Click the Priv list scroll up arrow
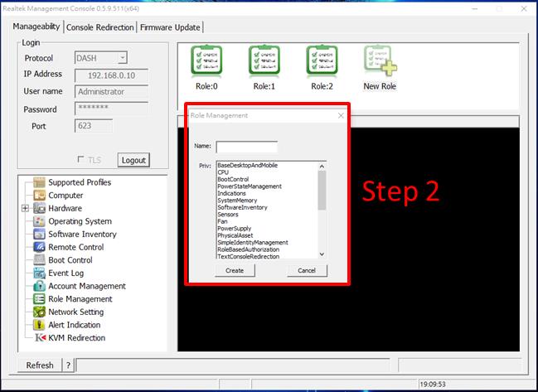This screenshot has width=538, height=392. (322, 167)
